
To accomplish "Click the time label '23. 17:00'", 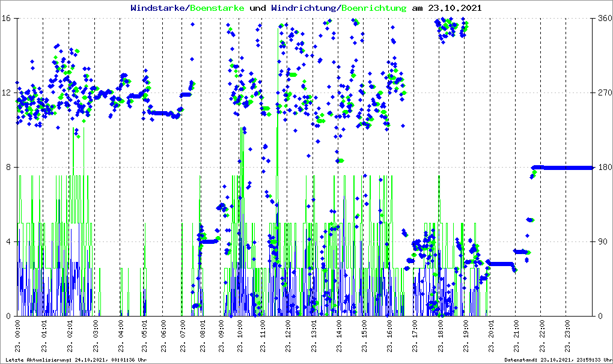I will (x=415, y=336).
